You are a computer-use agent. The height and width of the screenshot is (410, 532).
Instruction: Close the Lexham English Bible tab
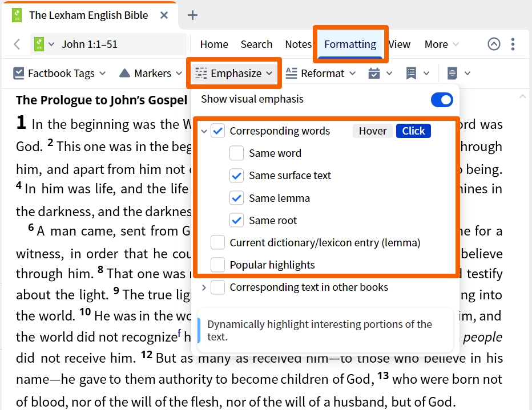[164, 15]
